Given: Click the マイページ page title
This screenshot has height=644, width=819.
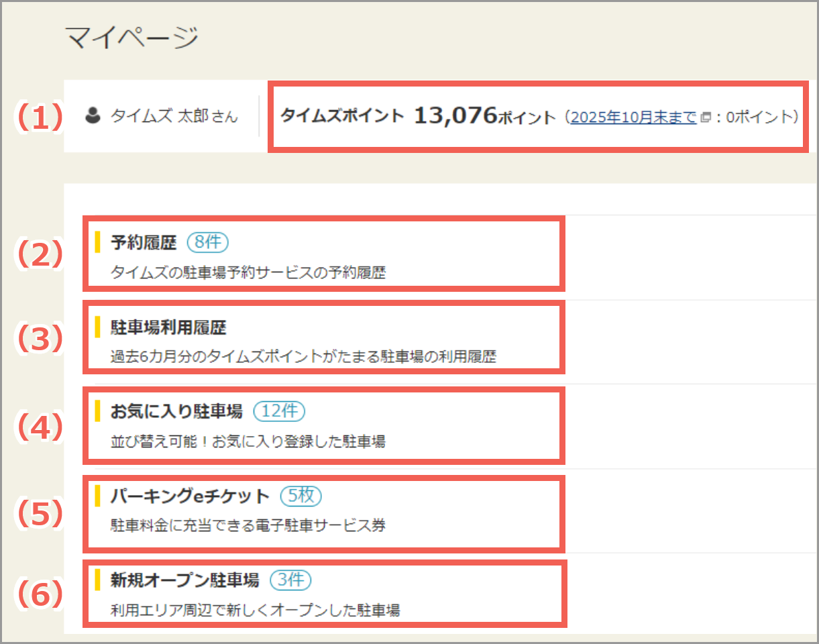Looking at the screenshot, I should pos(131,38).
